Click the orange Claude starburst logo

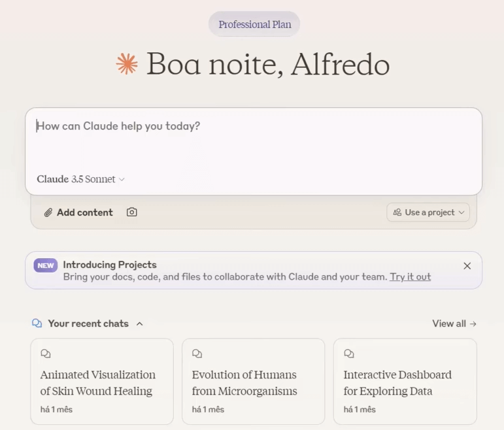tap(127, 63)
